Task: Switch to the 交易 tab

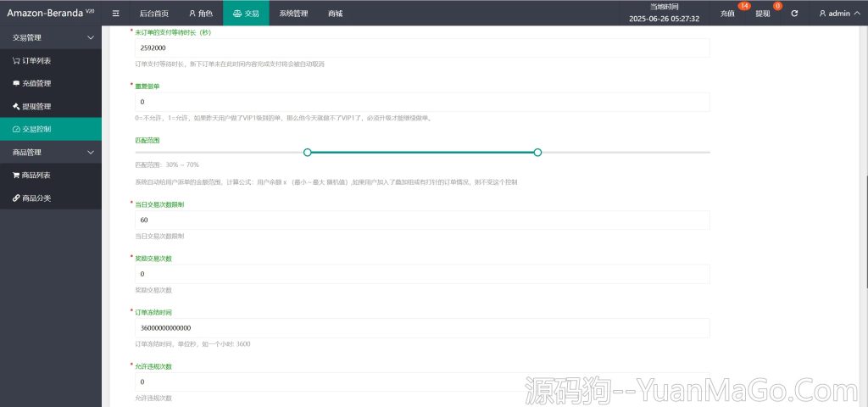Action: point(247,14)
